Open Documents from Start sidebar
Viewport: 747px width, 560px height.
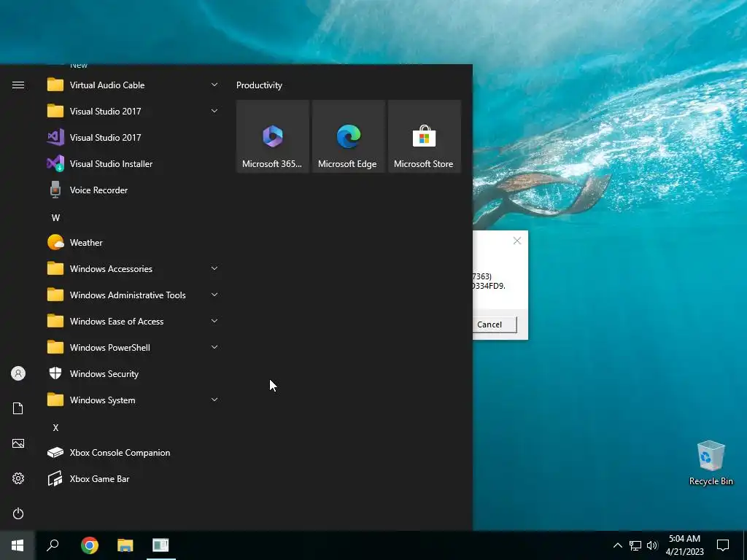coord(18,408)
